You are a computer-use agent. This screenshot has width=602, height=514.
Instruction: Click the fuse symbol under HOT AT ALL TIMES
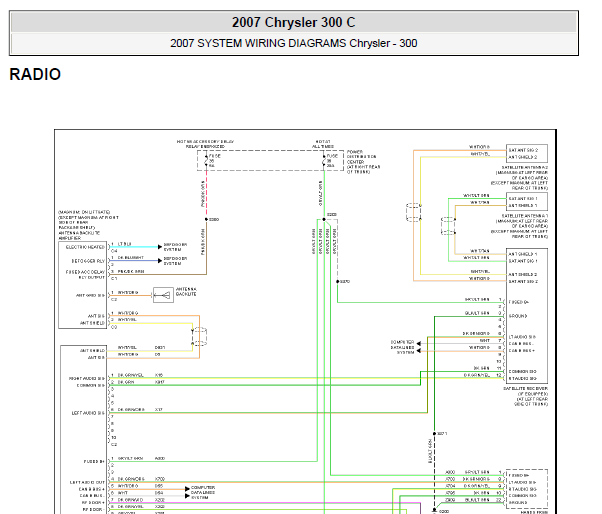click(x=324, y=161)
